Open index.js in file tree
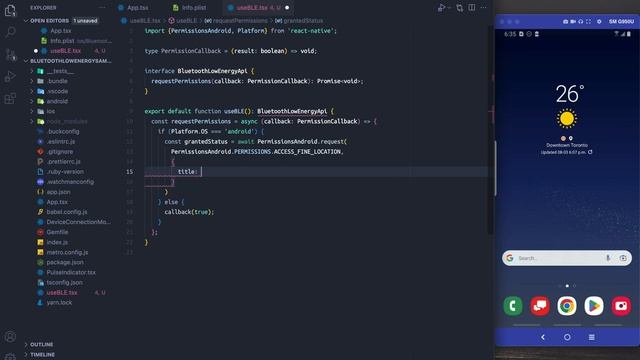The width and height of the screenshot is (640, 360). (57, 242)
